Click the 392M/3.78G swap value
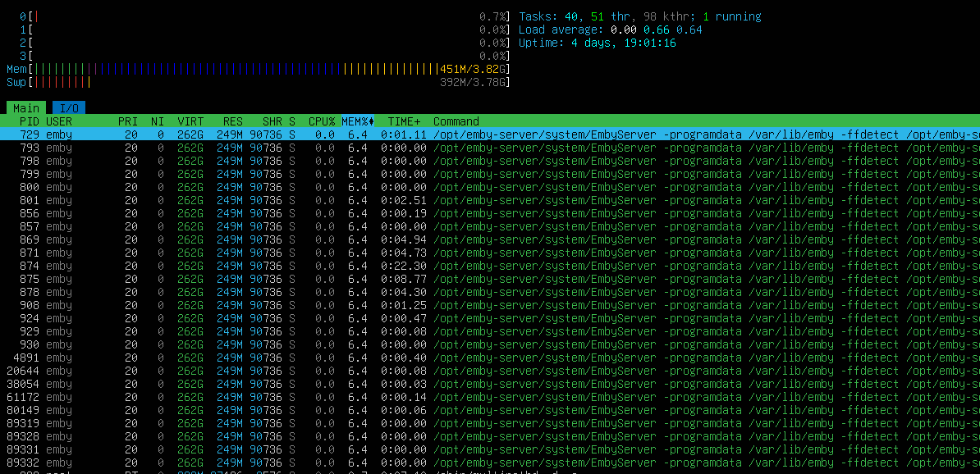 point(473,82)
